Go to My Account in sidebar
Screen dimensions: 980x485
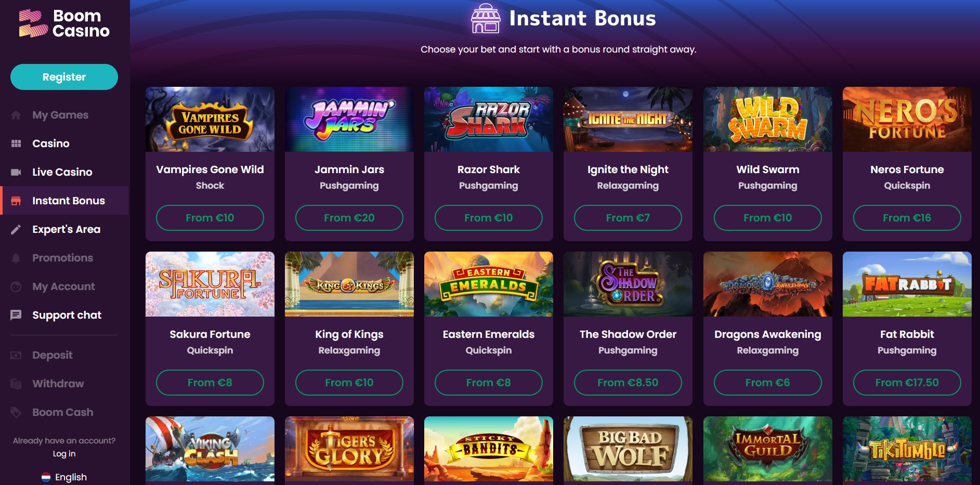point(63,286)
